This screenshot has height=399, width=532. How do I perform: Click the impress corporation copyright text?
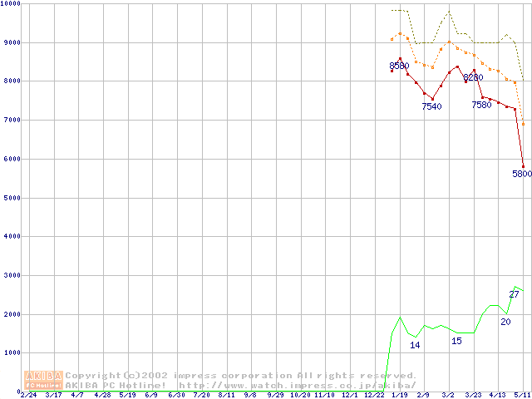point(241,376)
